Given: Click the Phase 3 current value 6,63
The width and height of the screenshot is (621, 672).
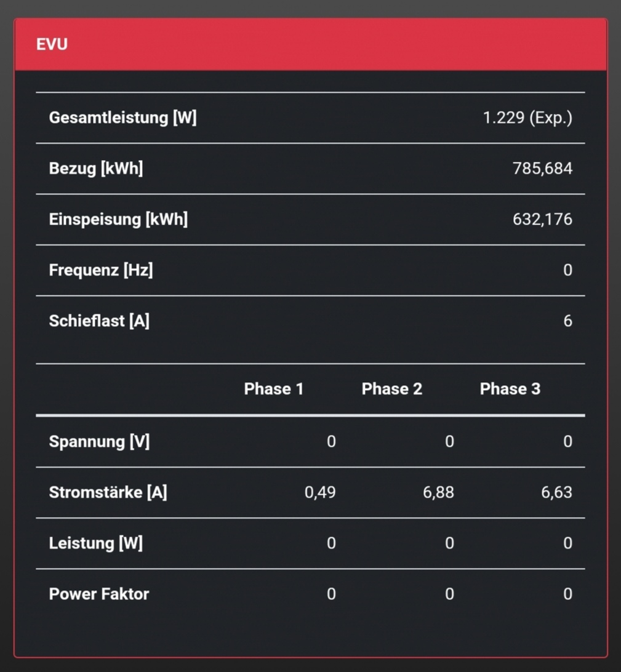Looking at the screenshot, I should tap(556, 492).
